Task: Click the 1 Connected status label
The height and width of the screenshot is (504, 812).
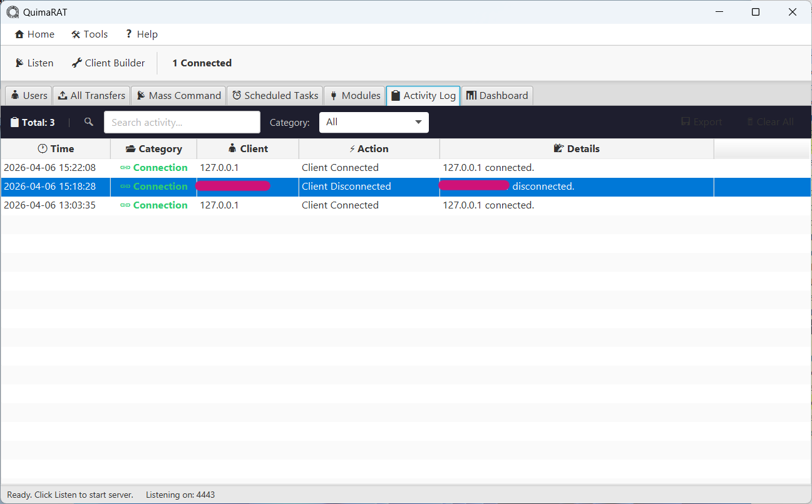Action: tap(202, 63)
